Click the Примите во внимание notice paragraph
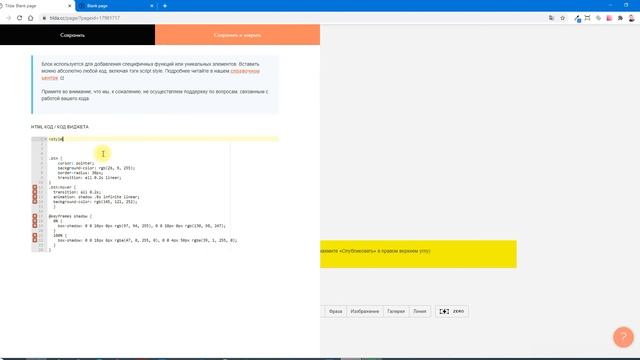 (x=155, y=95)
